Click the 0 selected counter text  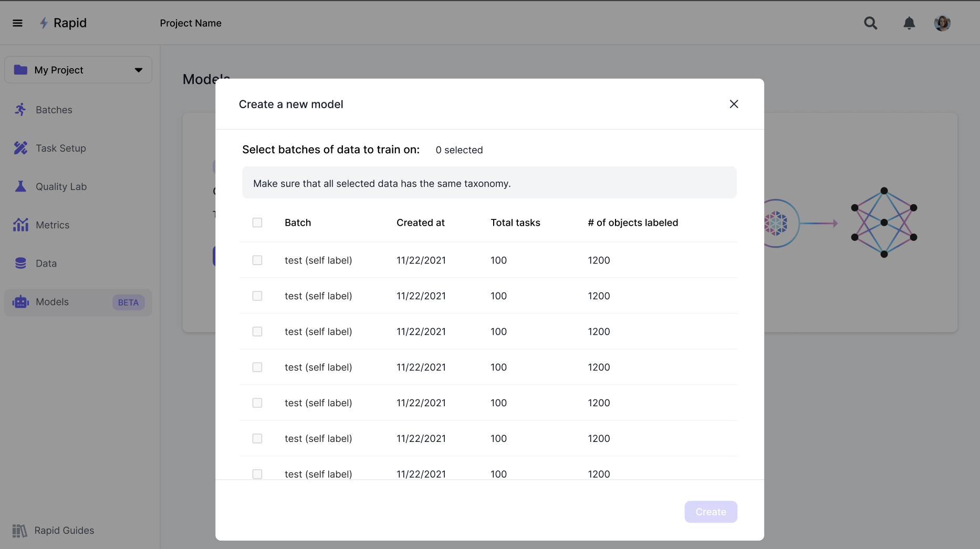tap(459, 150)
